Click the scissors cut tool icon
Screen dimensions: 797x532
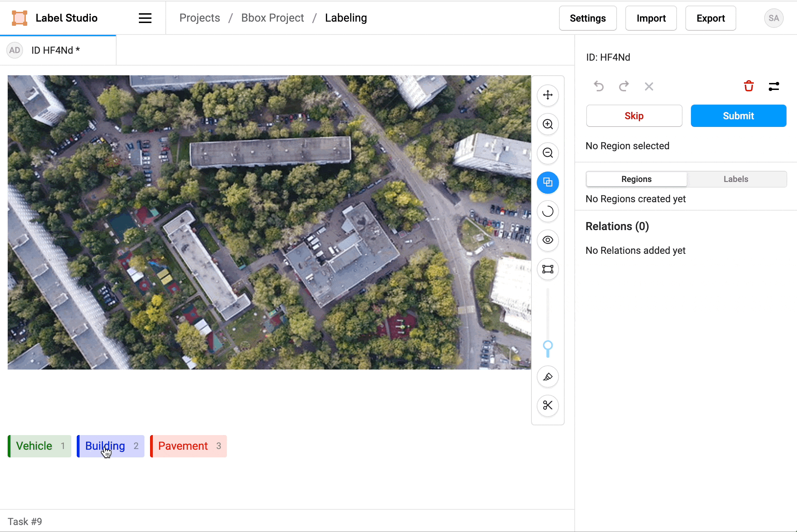[x=548, y=405]
